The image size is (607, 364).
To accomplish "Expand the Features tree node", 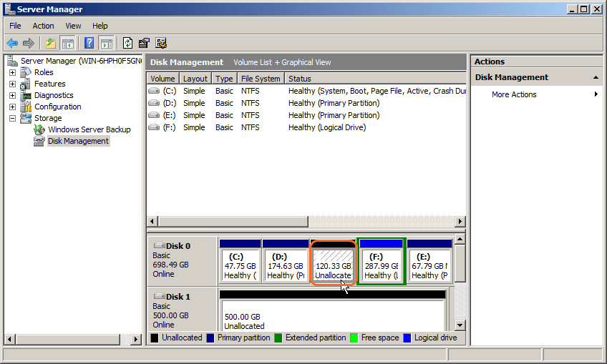I will click(12, 84).
